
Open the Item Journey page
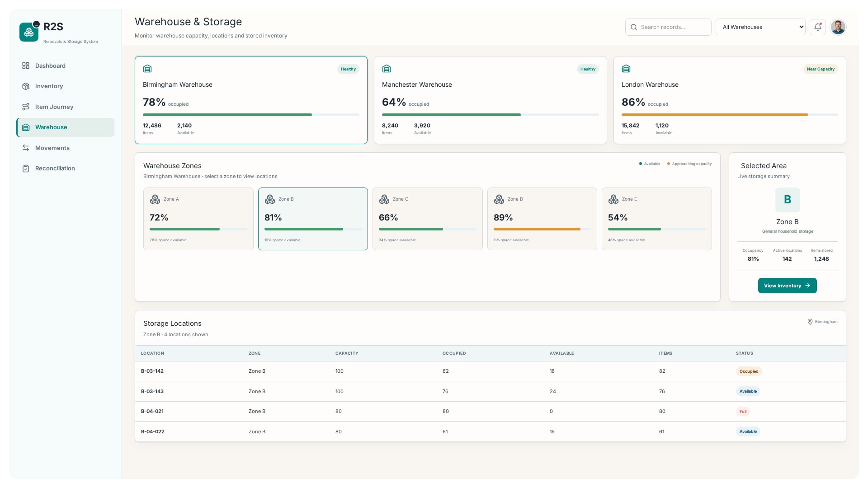[66, 107]
